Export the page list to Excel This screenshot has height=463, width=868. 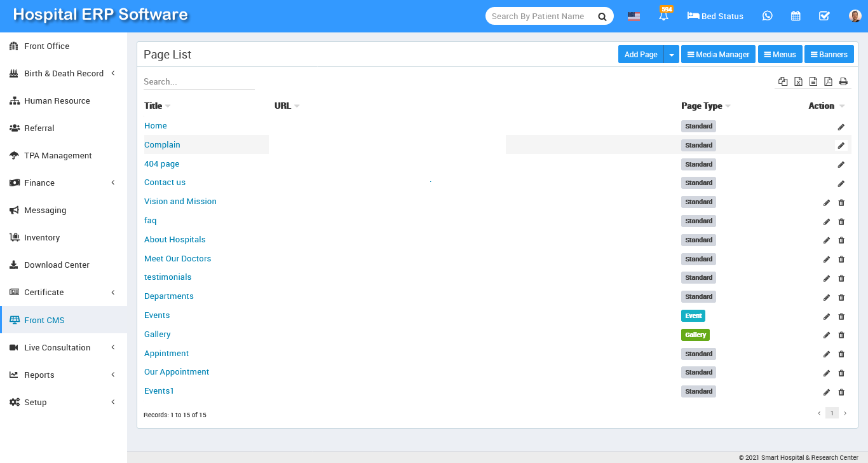point(798,81)
